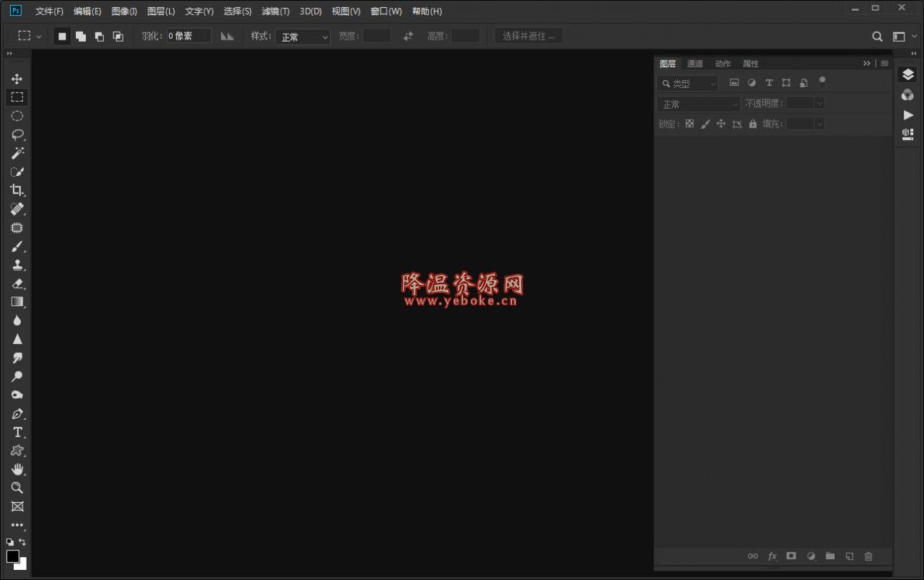
Task: Open the background color picker
Action: [x=23, y=565]
